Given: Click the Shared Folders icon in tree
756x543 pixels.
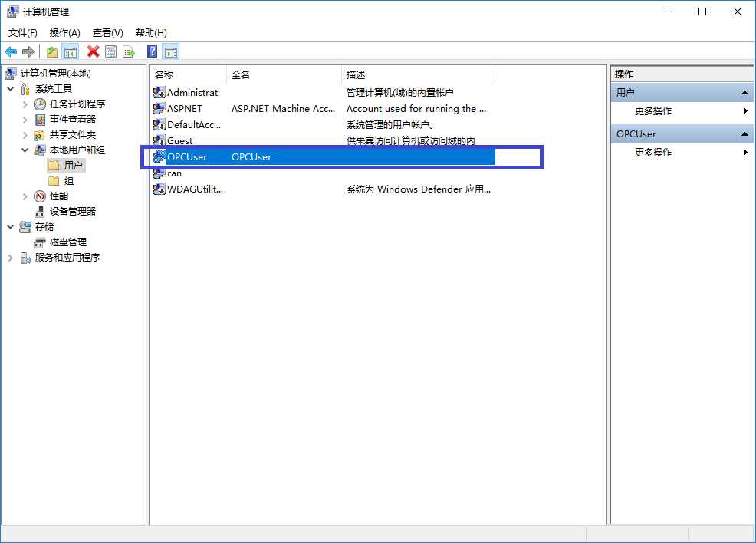Looking at the screenshot, I should (40, 134).
